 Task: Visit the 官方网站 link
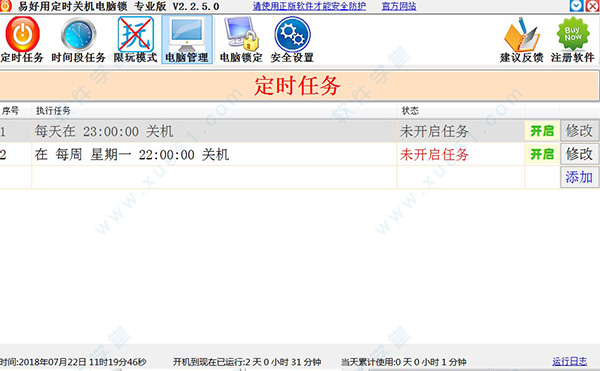(399, 6)
